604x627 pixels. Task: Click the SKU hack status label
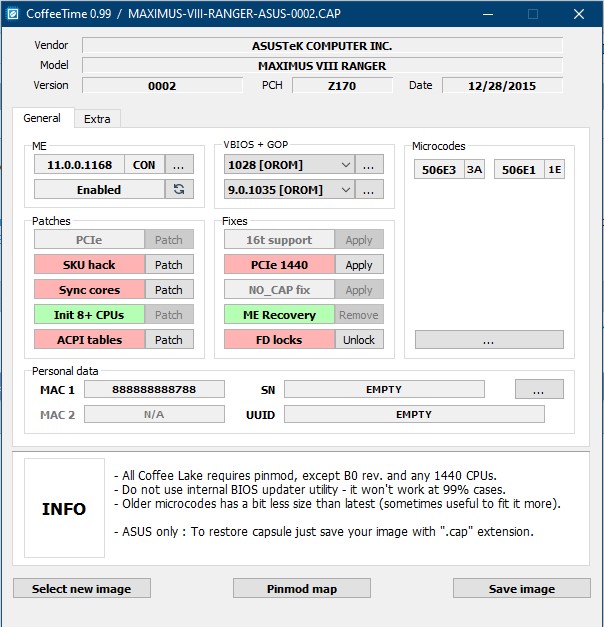[89, 264]
